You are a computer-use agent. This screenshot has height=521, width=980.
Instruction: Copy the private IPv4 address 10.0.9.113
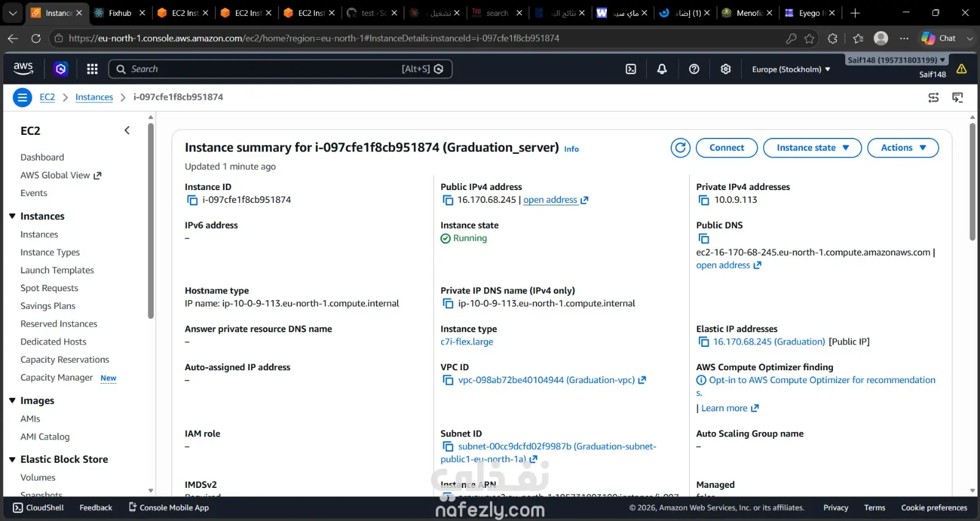coord(704,200)
